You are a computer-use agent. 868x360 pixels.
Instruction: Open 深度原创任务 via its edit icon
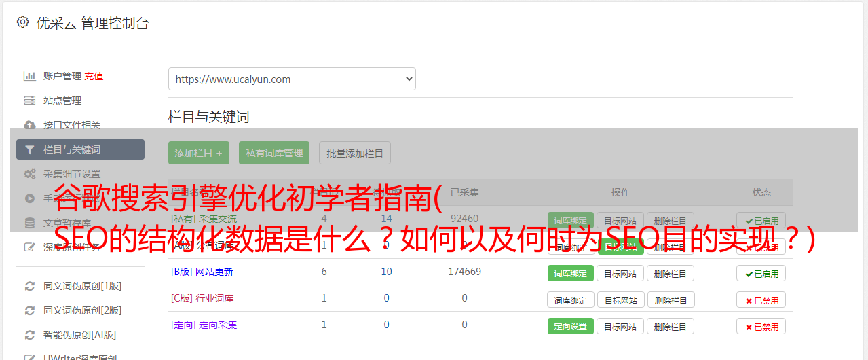(x=30, y=247)
